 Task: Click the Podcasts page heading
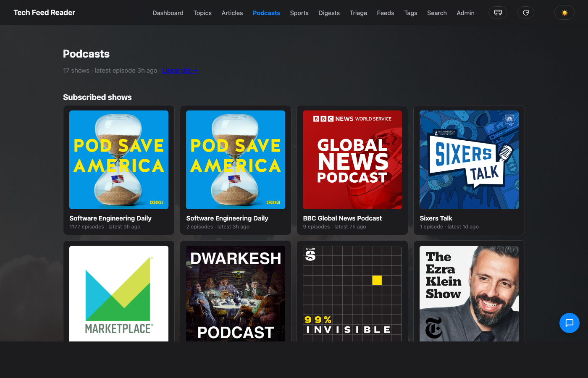(86, 54)
